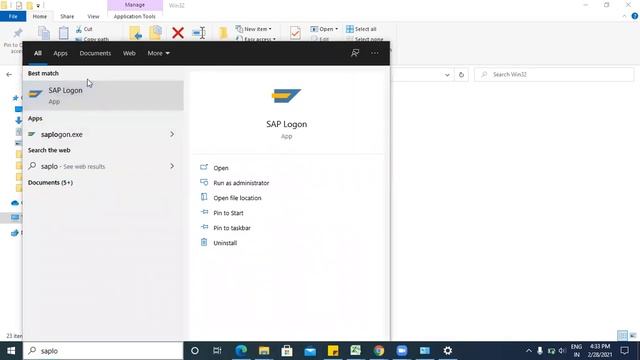Click Select all in ribbon
640x360 pixels.
(361, 29)
